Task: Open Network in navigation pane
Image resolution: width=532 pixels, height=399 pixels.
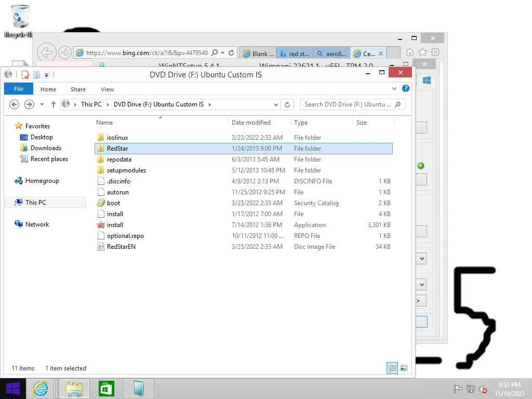Action: (x=37, y=224)
